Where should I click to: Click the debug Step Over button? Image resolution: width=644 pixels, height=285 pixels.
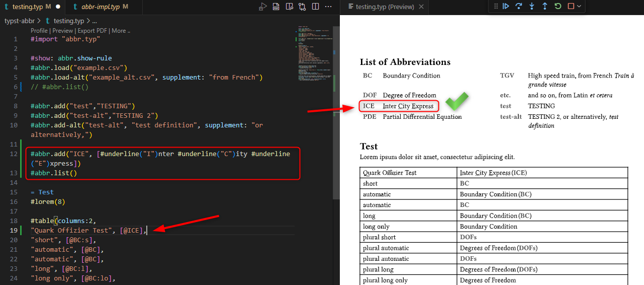tap(519, 6)
